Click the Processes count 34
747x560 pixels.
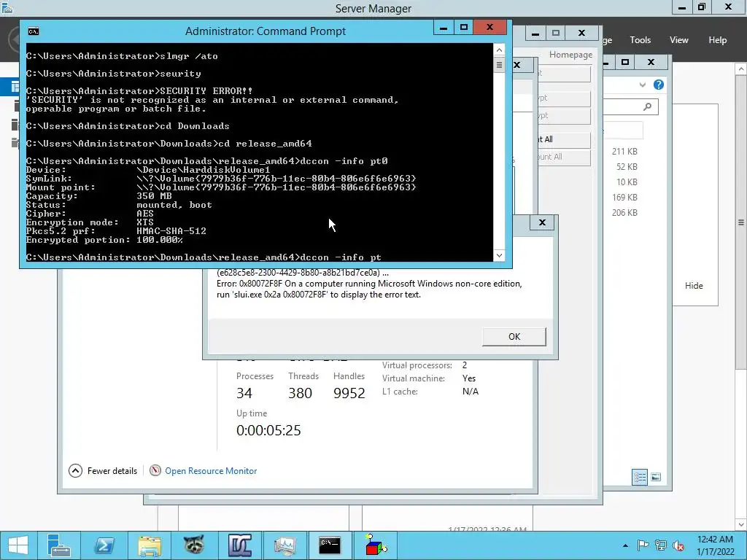coord(244,393)
